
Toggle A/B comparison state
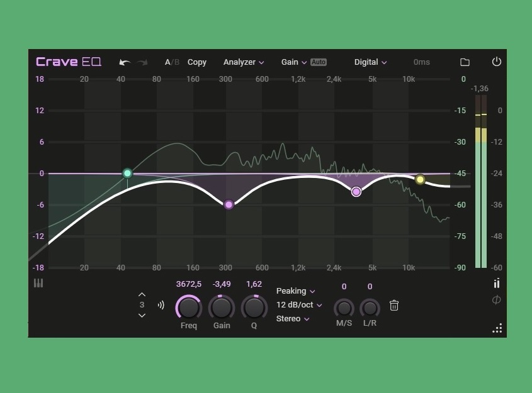point(172,62)
